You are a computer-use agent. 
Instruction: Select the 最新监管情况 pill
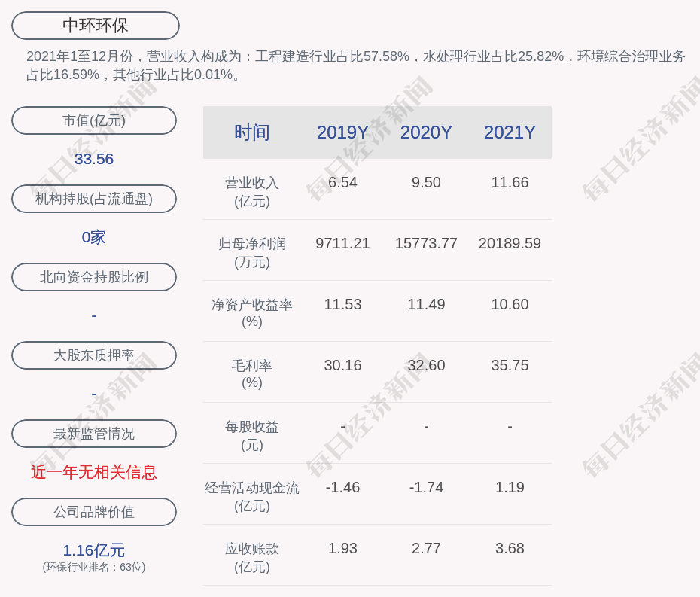94,434
